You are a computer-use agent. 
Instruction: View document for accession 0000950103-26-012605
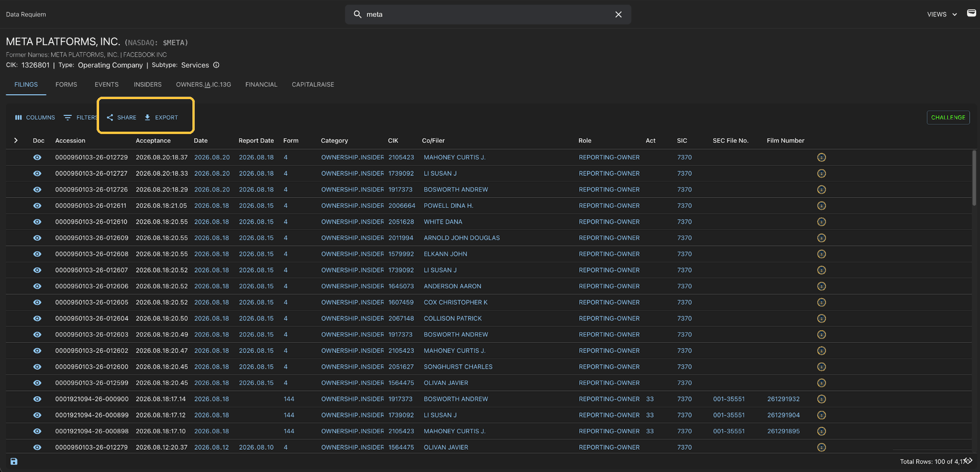pos(37,303)
